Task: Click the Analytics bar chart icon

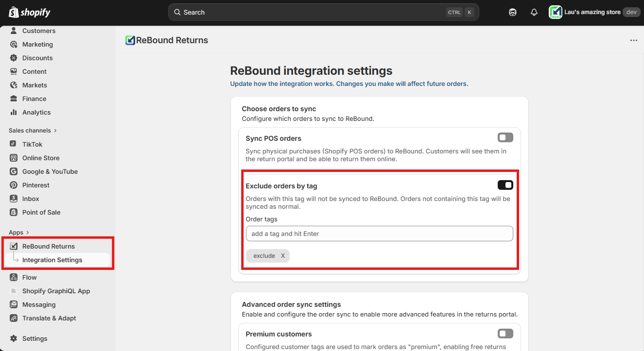Action: (x=14, y=112)
